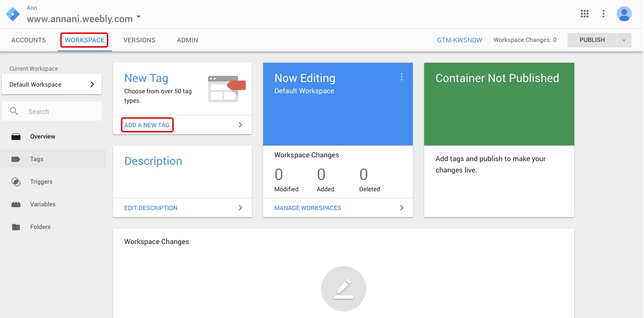Click the GTM-KWSNDW container ID link
Viewport: 644px width, 318px height.
[x=459, y=40]
